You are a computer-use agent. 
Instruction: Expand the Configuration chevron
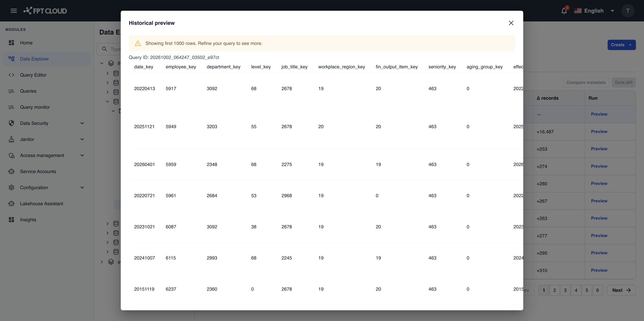[x=82, y=188]
